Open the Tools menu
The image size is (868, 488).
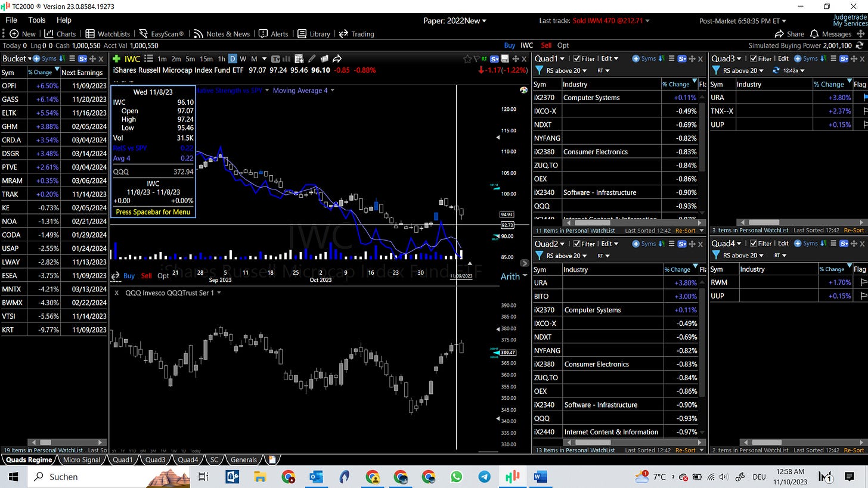(36, 20)
